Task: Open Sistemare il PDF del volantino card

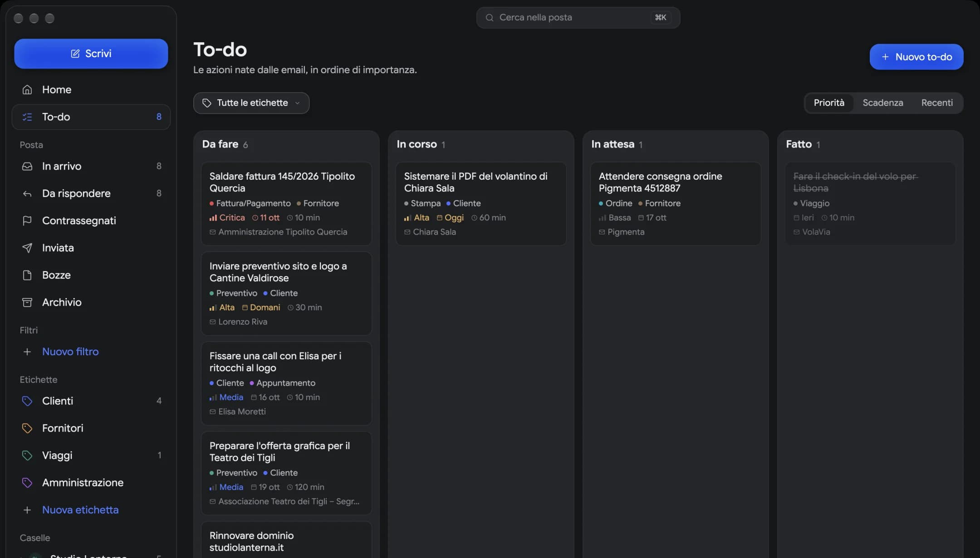Action: tap(481, 204)
